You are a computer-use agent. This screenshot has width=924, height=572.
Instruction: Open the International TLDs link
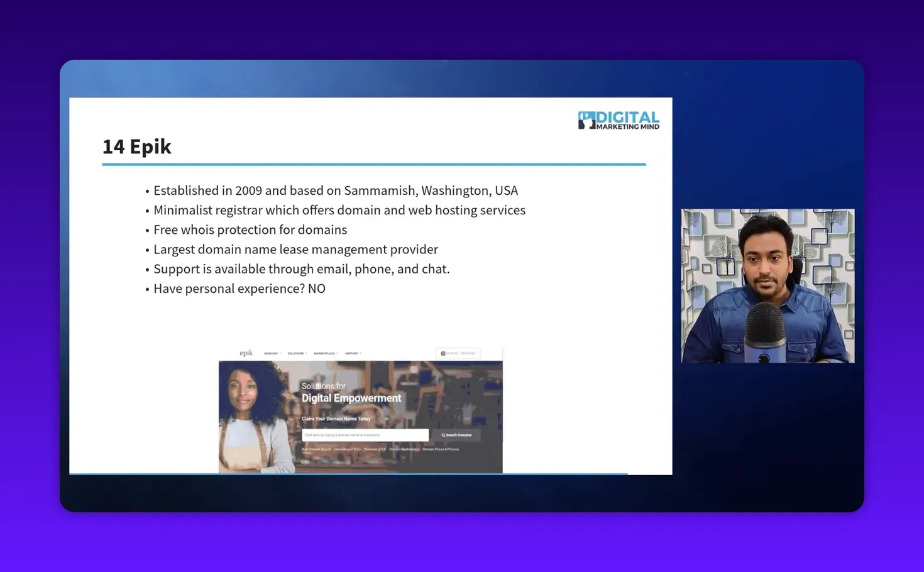(347, 449)
